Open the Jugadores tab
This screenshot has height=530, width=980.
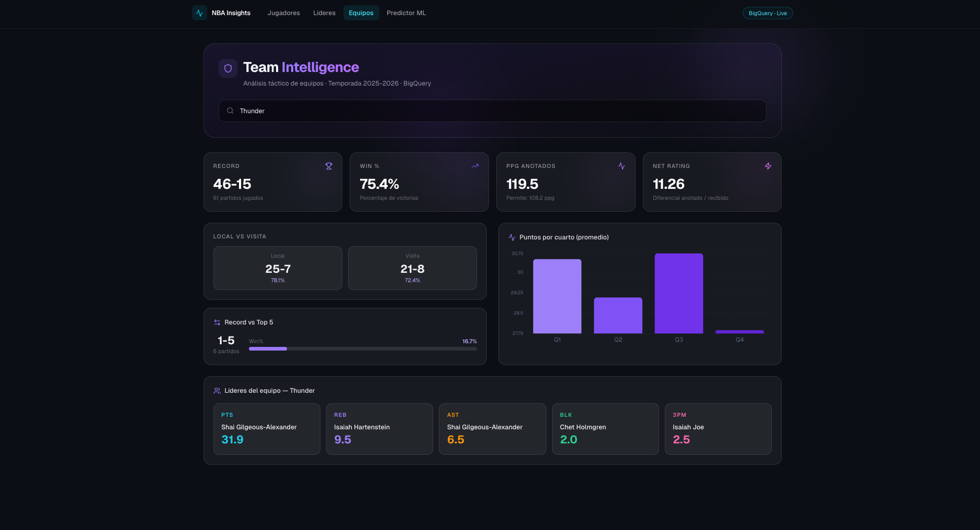pyautogui.click(x=284, y=13)
